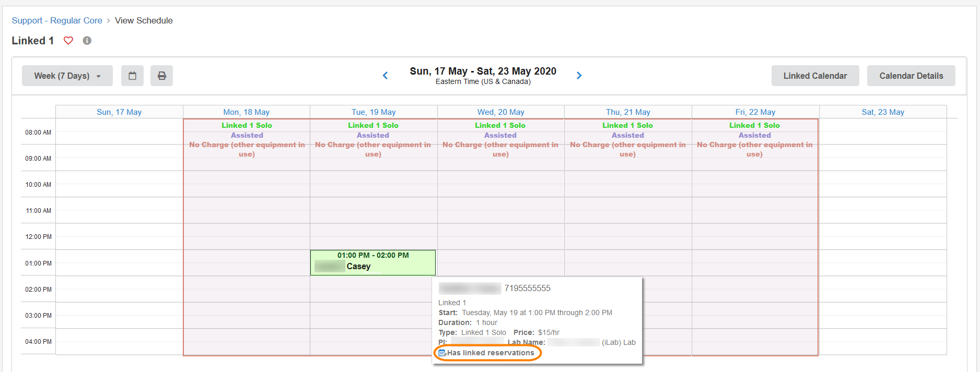Click the Mon, 18 May column header
Image resolution: width=980 pixels, height=372 pixels.
click(x=246, y=112)
